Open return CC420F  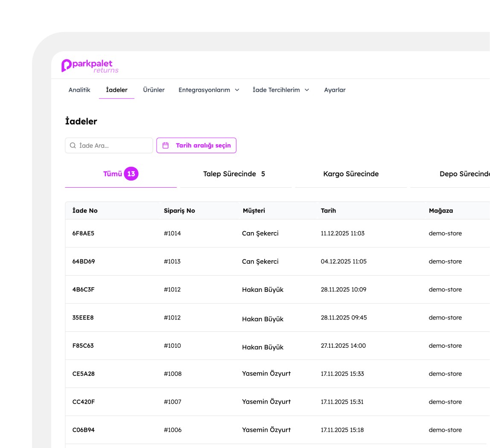tap(83, 402)
